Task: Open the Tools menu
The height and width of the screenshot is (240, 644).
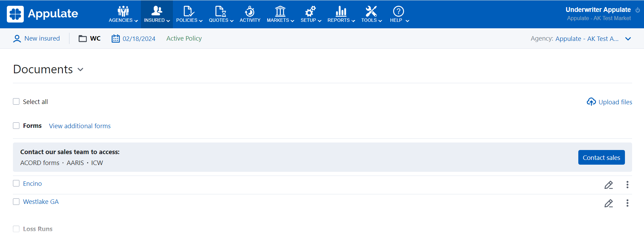Action: coord(371,14)
